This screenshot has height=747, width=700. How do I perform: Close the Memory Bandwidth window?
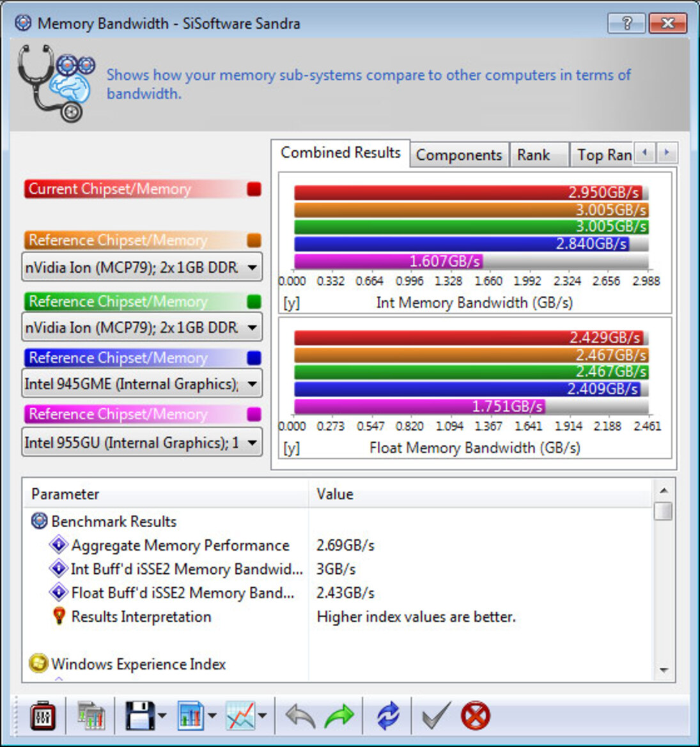point(667,23)
